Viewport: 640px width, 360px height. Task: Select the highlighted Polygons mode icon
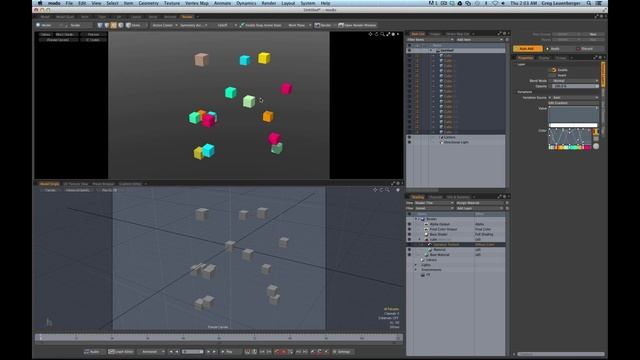(x=113, y=25)
